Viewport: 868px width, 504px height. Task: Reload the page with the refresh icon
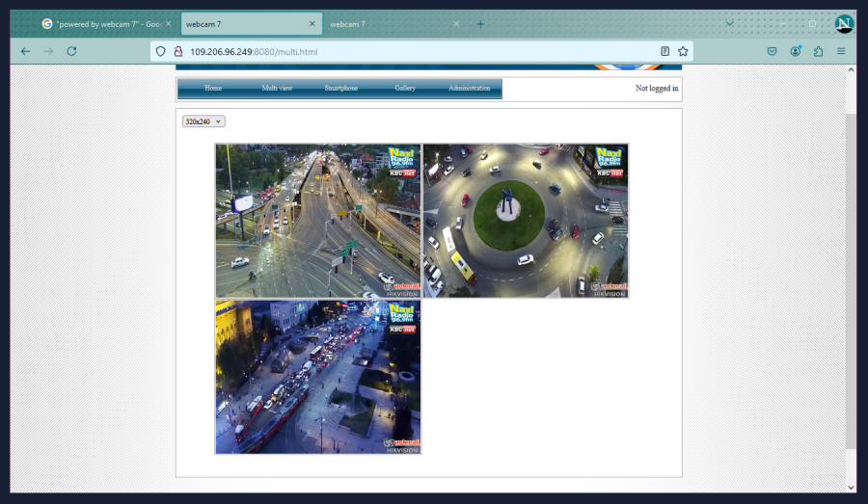coord(71,51)
